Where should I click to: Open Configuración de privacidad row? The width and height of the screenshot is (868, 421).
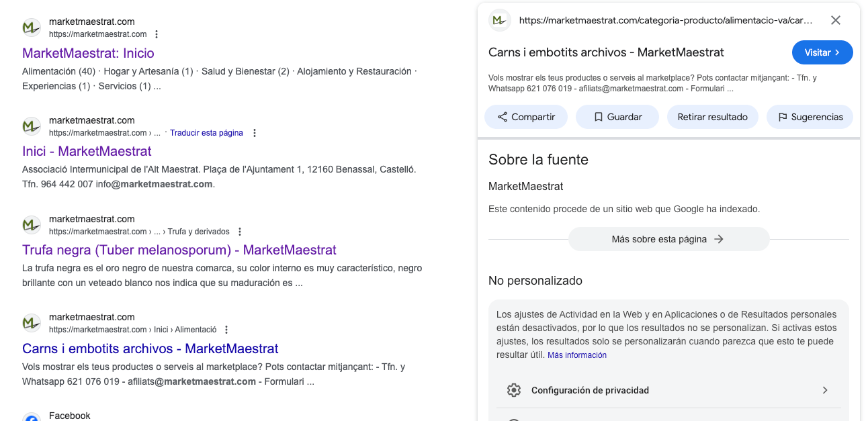click(x=668, y=390)
